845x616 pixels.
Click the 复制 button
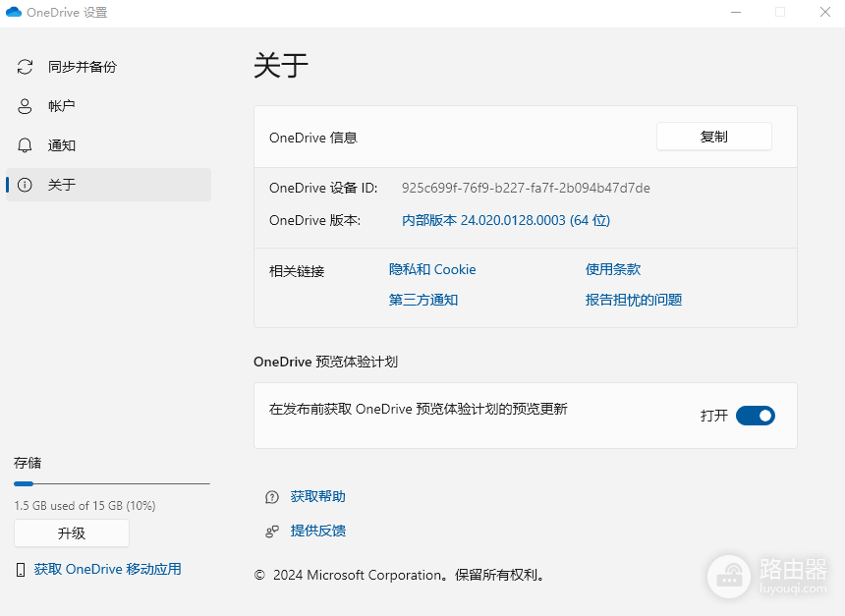(714, 137)
